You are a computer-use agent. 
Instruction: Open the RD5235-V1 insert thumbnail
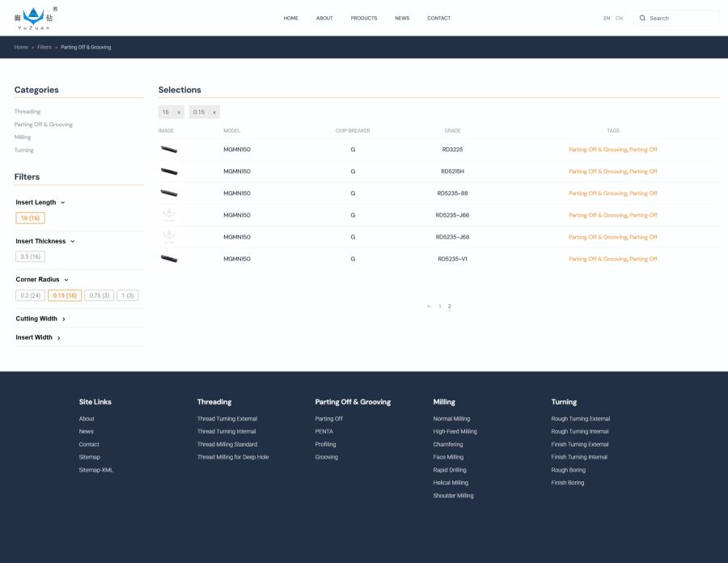(x=169, y=259)
